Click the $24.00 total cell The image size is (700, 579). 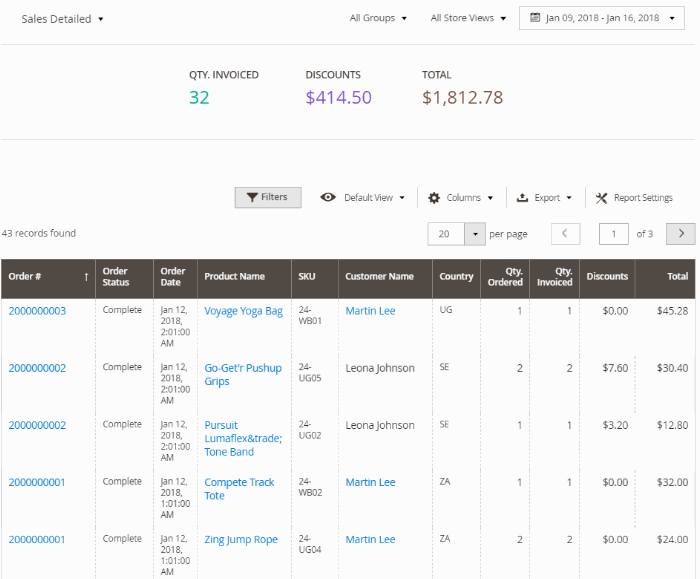point(672,540)
